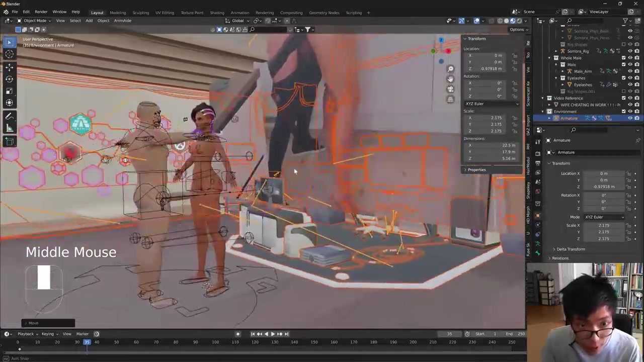The image size is (644, 362).
Task: Uncheck the Whole Male collection checkbox
Action: 623,58
